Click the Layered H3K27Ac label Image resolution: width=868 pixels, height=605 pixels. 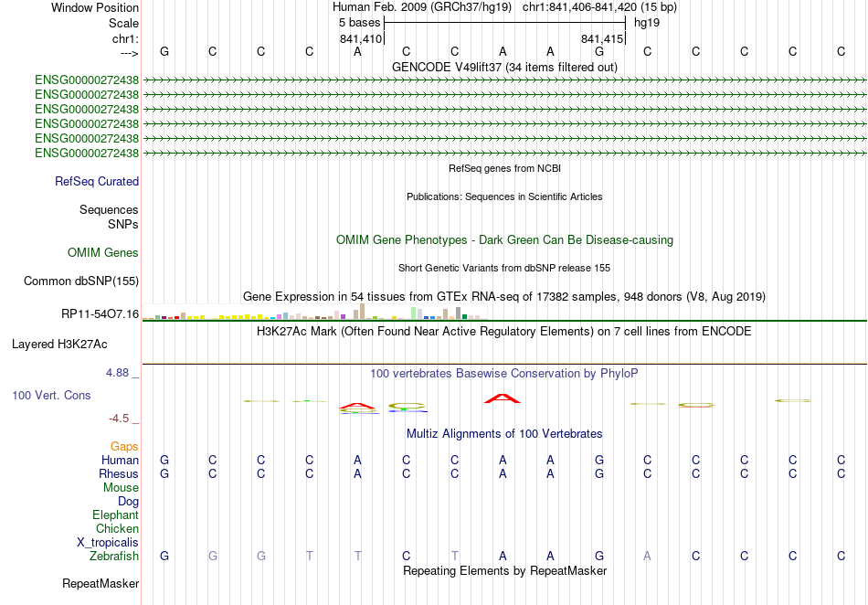[59, 345]
